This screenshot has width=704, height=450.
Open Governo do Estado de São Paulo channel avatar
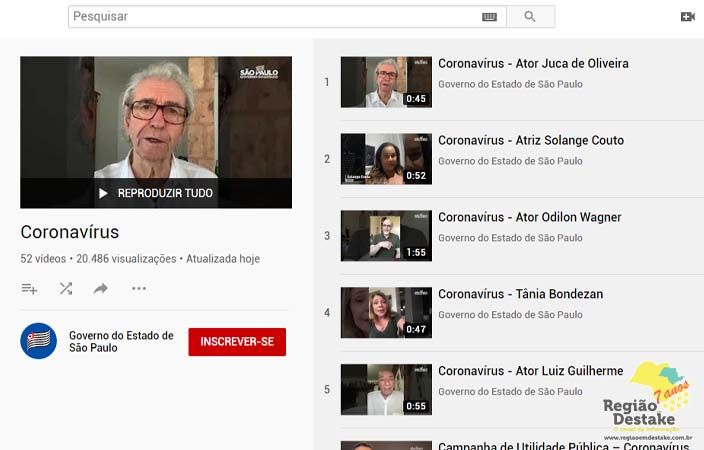(x=39, y=341)
